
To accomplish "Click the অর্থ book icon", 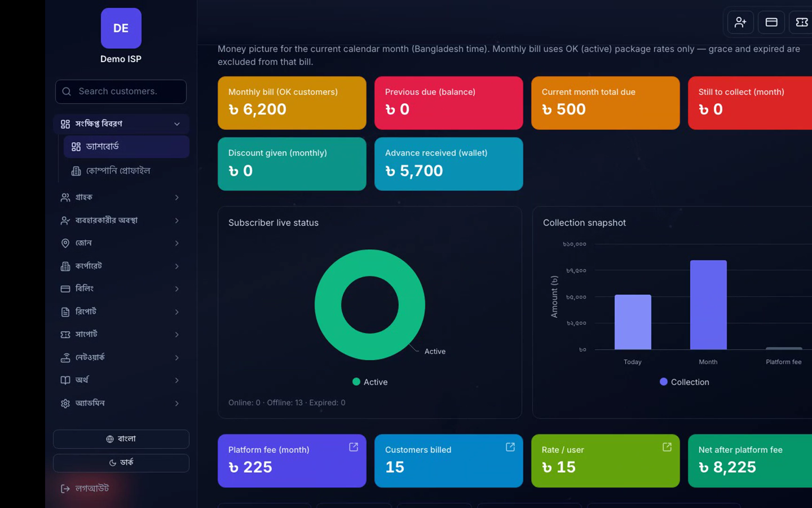I will [x=65, y=380].
